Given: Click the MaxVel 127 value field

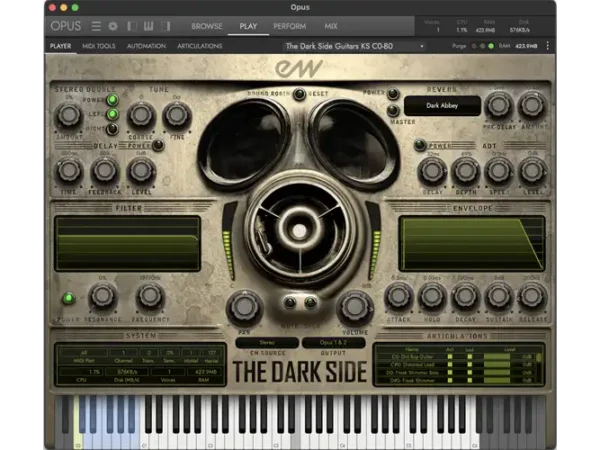Looking at the screenshot, I should click(x=212, y=352).
